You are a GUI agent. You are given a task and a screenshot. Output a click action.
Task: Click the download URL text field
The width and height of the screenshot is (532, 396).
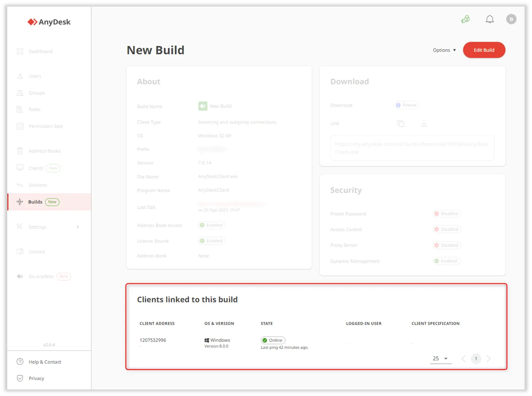click(x=412, y=148)
